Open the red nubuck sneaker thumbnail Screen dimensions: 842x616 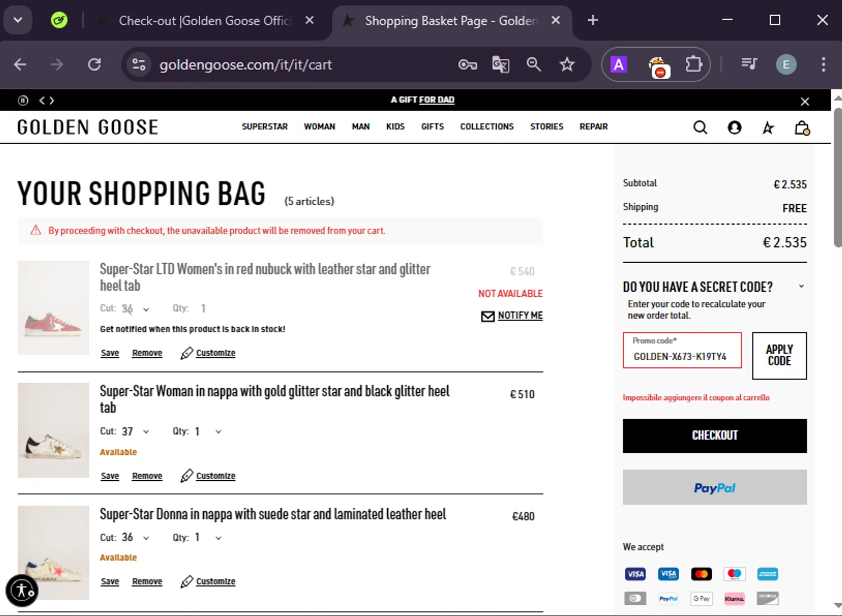53,307
